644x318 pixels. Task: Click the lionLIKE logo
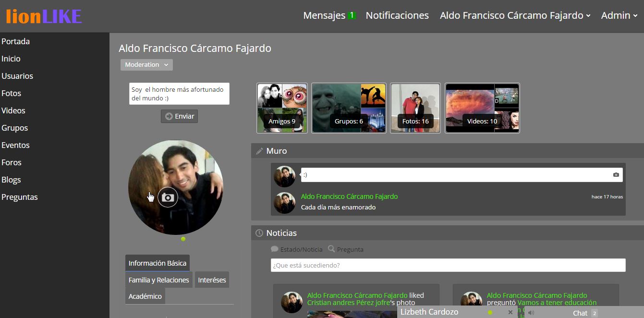(x=44, y=16)
